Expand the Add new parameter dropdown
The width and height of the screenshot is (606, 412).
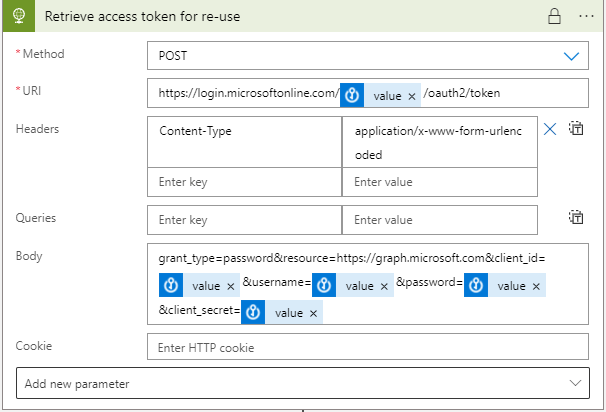tap(303, 383)
